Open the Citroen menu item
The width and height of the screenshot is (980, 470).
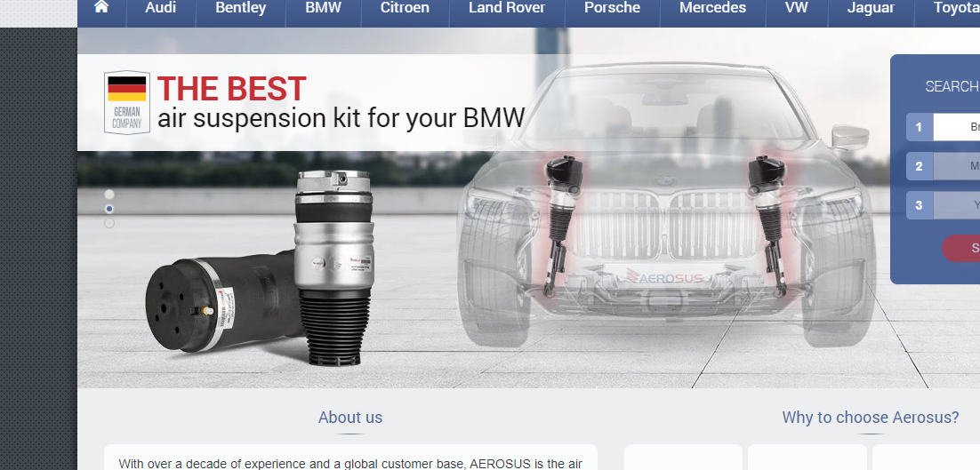(405, 8)
